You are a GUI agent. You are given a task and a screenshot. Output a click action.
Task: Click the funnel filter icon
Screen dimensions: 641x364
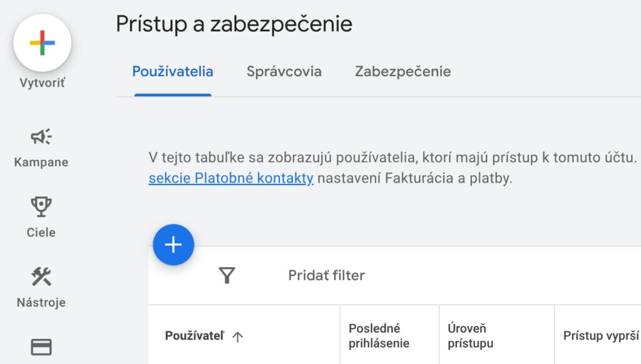[x=227, y=275]
